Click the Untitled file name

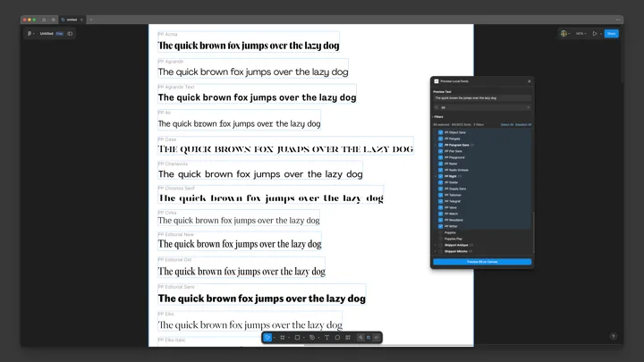click(47, 34)
